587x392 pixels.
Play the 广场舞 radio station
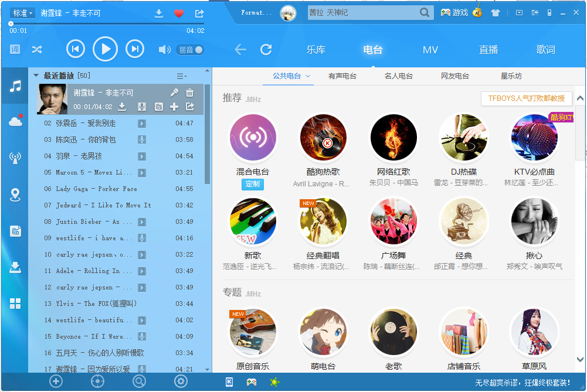(393, 221)
